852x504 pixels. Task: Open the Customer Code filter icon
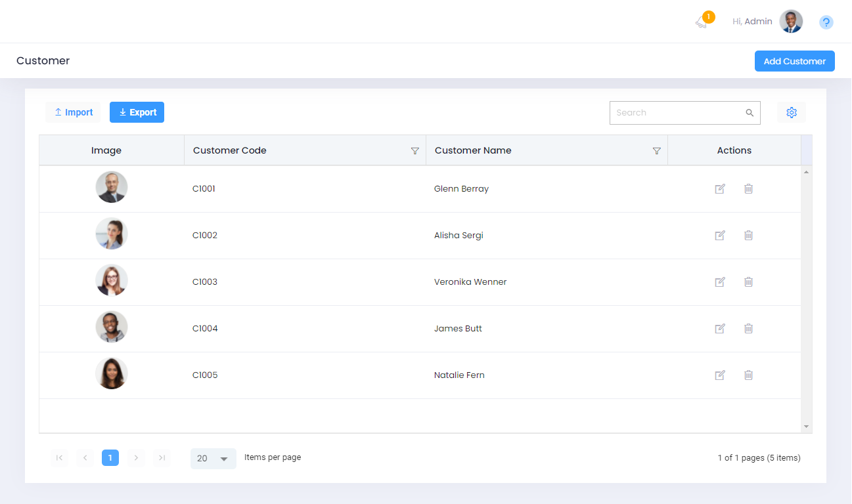click(415, 151)
